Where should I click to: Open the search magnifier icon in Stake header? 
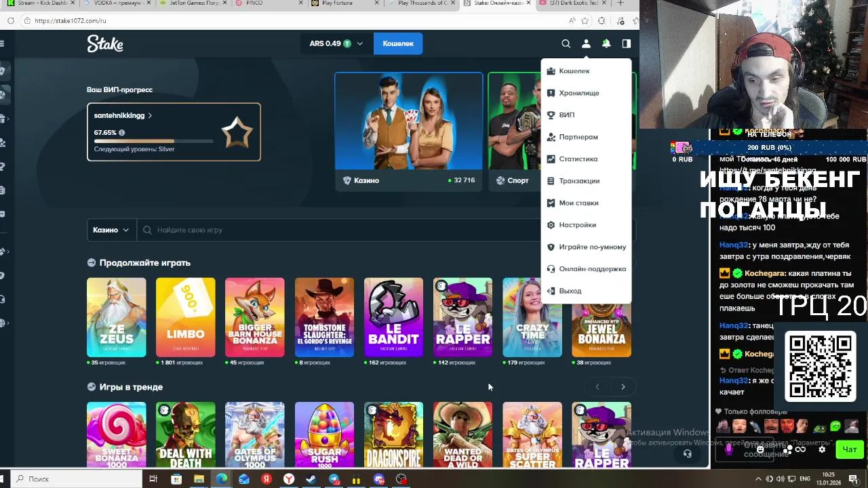click(x=566, y=43)
